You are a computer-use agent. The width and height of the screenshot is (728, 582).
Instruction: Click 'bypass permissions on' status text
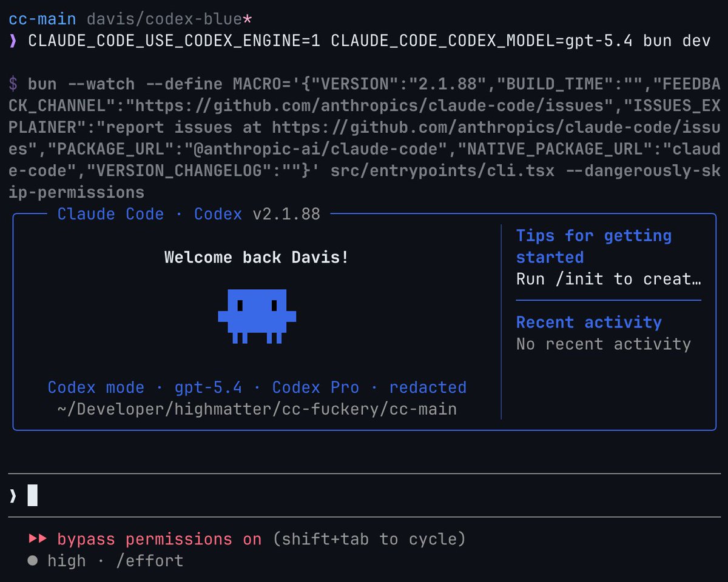(x=160, y=539)
